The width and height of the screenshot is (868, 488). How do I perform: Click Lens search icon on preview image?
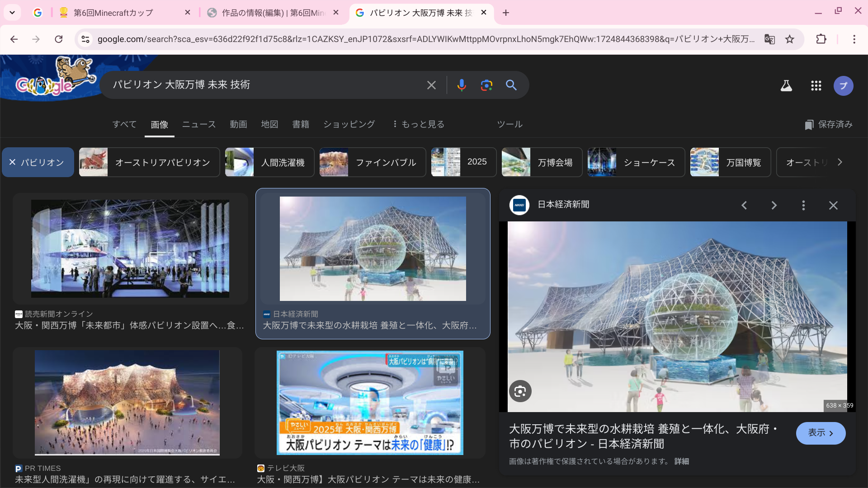pos(520,391)
